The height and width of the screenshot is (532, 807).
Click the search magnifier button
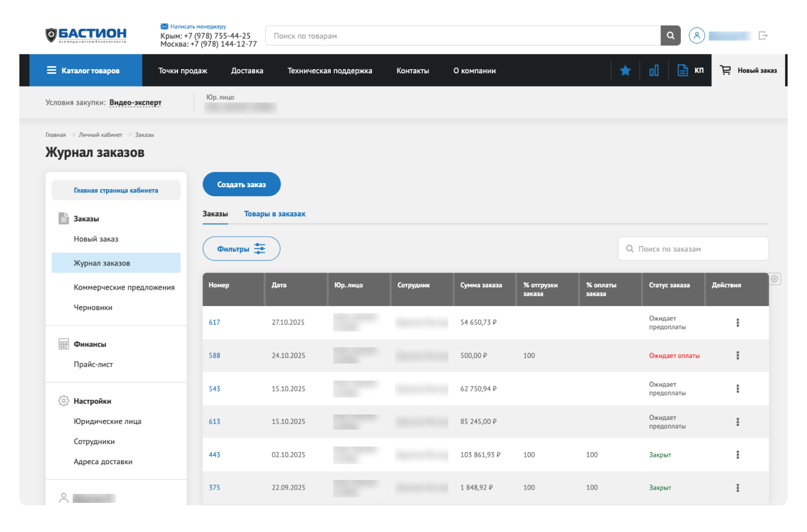pos(670,36)
